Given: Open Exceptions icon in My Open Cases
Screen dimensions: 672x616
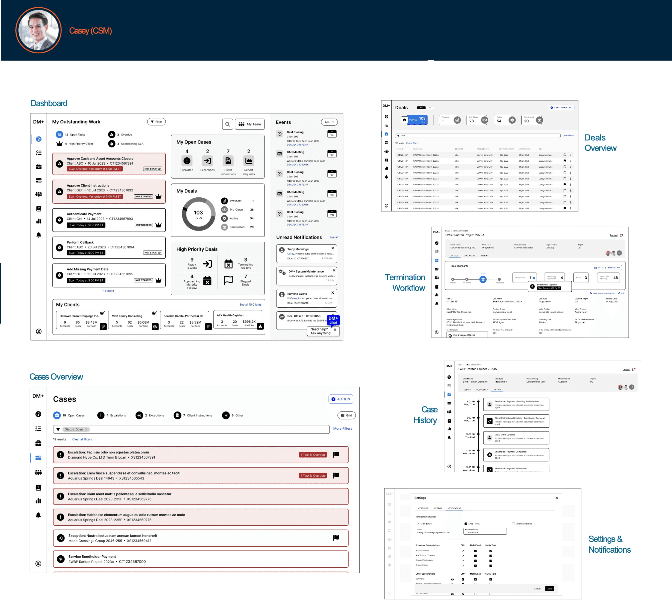Looking at the screenshot, I should 207,161.
